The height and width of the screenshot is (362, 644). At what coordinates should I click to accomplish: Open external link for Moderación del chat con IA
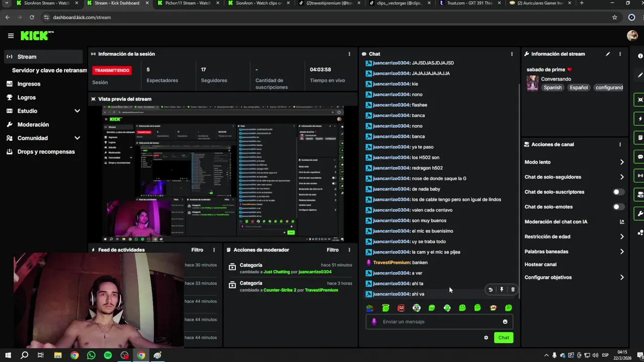pyautogui.click(x=622, y=222)
